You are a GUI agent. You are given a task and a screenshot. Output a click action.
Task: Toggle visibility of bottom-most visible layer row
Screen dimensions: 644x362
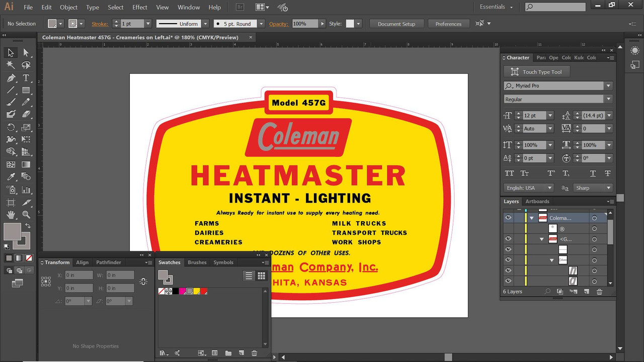click(x=508, y=281)
